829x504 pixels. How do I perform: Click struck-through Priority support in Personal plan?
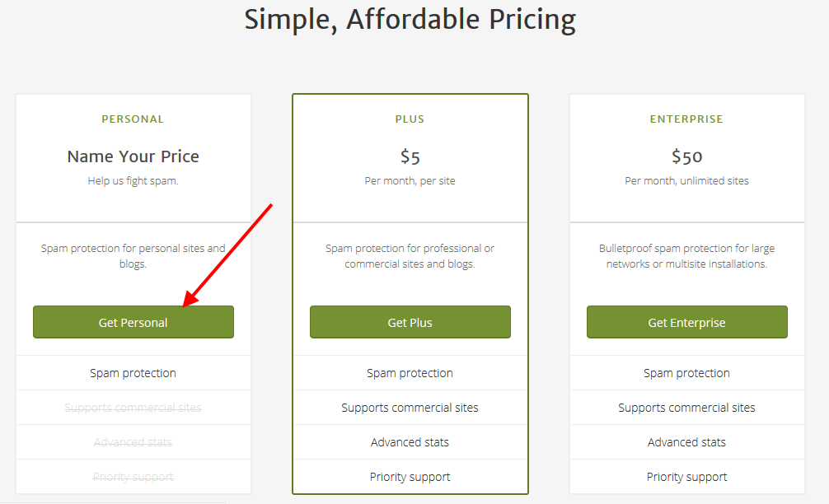133,477
